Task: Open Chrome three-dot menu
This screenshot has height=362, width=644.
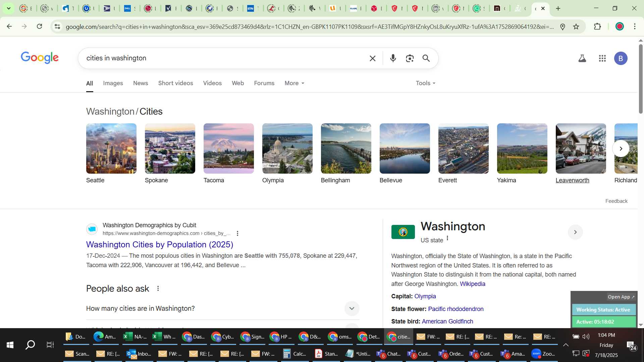Action: point(635,26)
